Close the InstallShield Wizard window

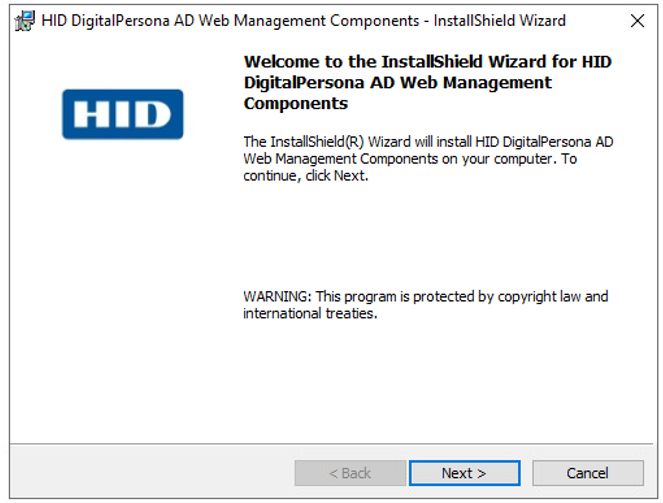637,20
